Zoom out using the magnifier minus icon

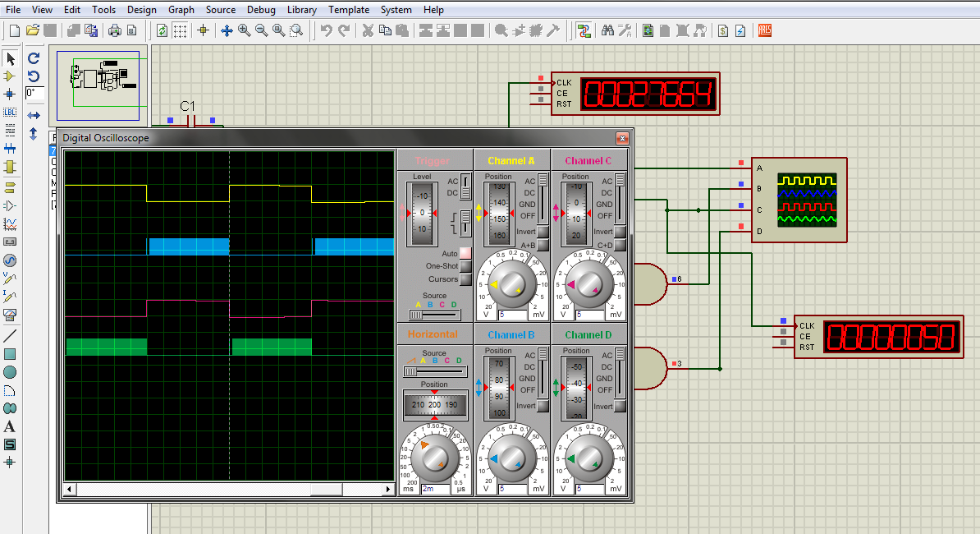point(261,30)
